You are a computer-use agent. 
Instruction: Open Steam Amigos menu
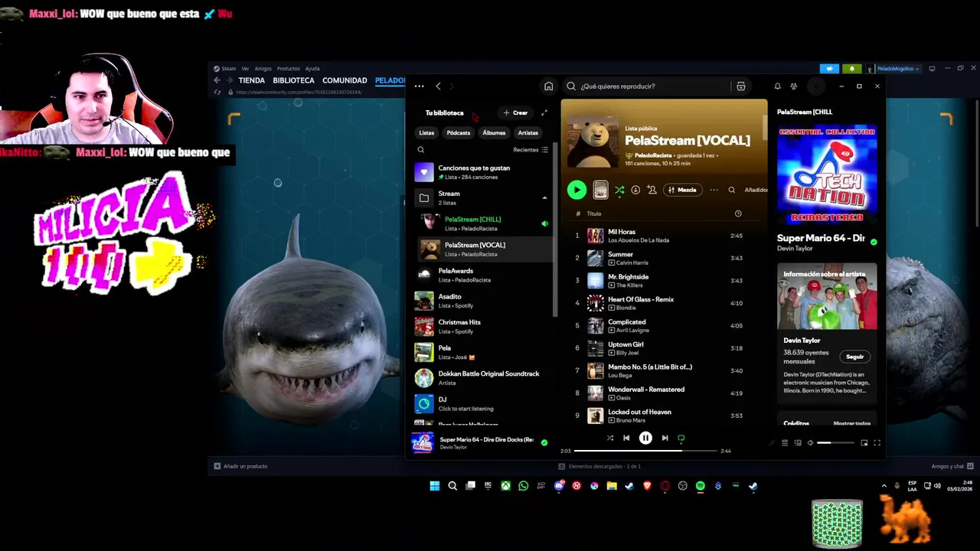click(263, 69)
